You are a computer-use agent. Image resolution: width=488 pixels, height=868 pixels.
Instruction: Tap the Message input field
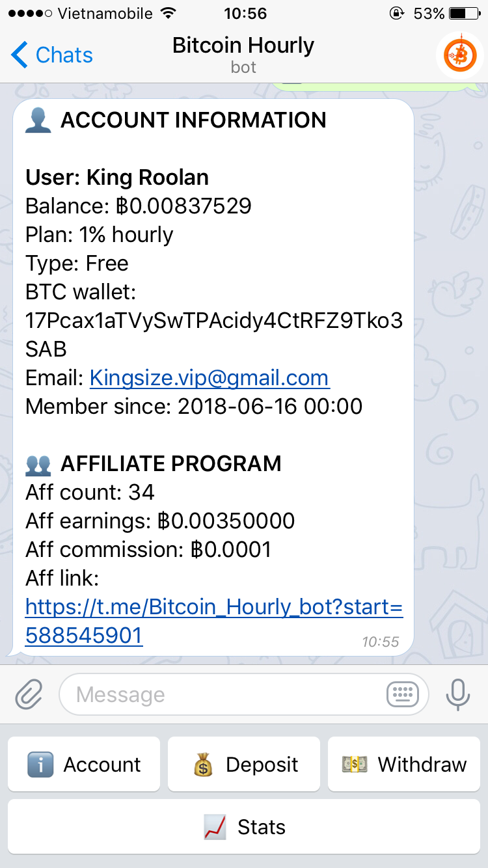tap(221, 694)
